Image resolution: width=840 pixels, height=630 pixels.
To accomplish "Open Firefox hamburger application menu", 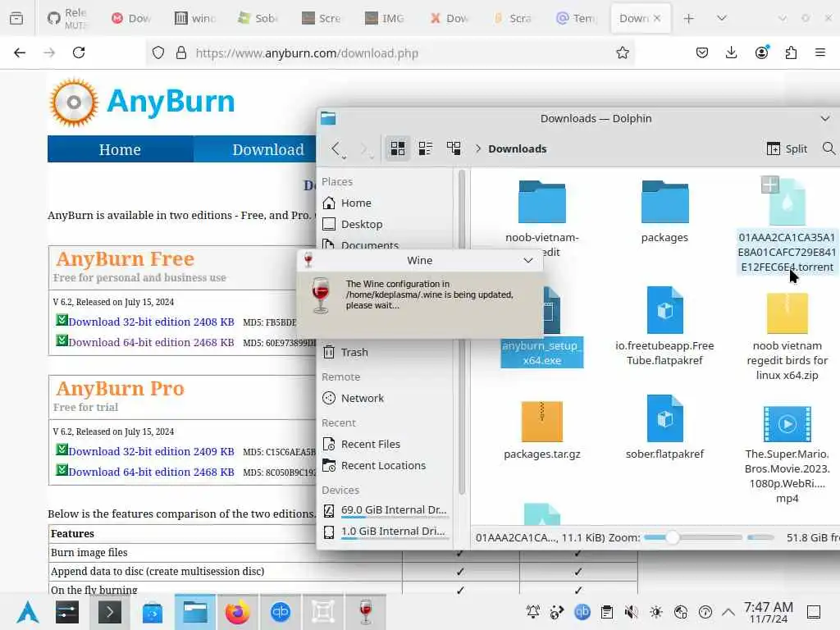I will tap(820, 52).
